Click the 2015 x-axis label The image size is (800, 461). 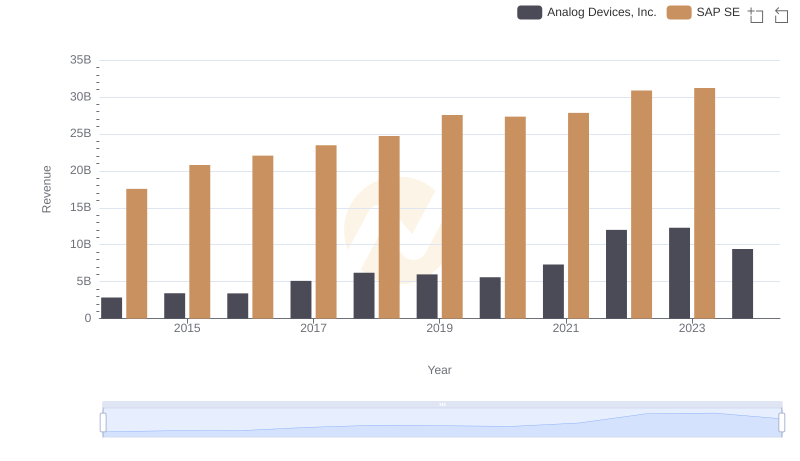(187, 328)
